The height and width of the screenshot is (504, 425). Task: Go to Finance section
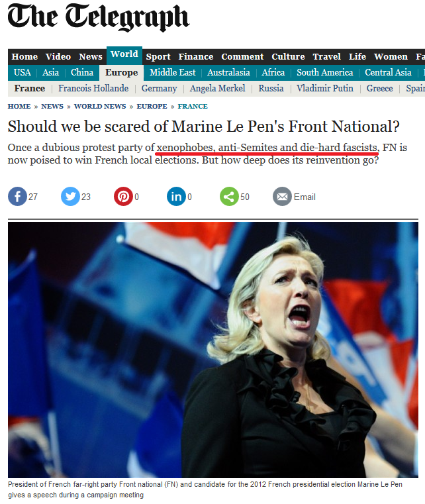[x=196, y=56]
